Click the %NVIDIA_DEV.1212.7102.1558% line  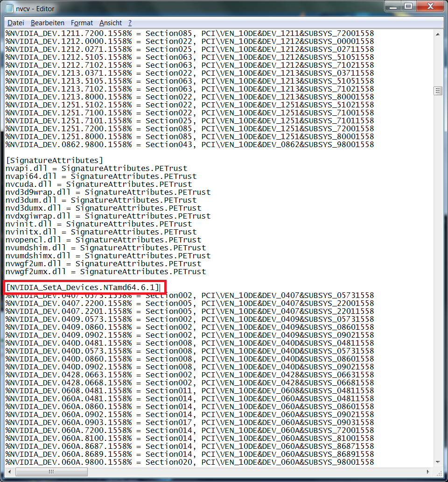[190, 65]
